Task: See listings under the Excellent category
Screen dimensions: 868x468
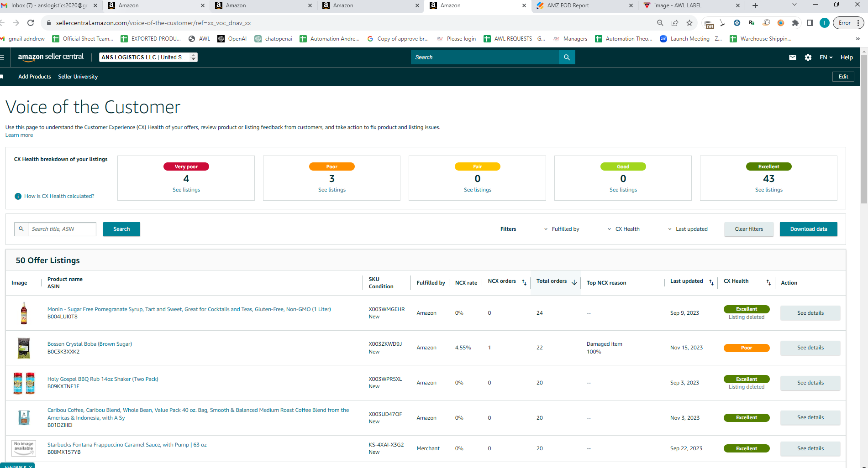Action: pyautogui.click(x=769, y=190)
